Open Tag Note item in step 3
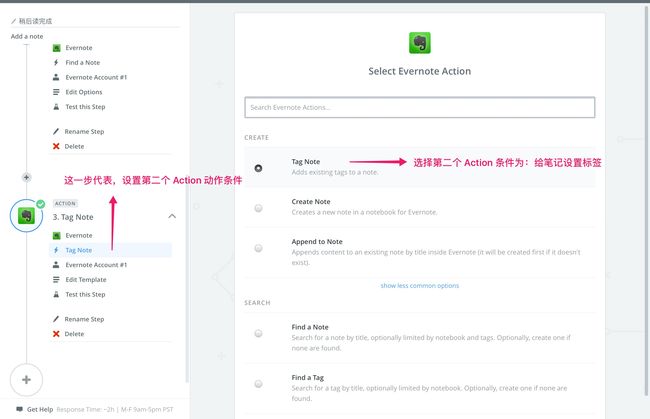Screen dimensions: 650x419 pyautogui.click(x=110, y=250)
